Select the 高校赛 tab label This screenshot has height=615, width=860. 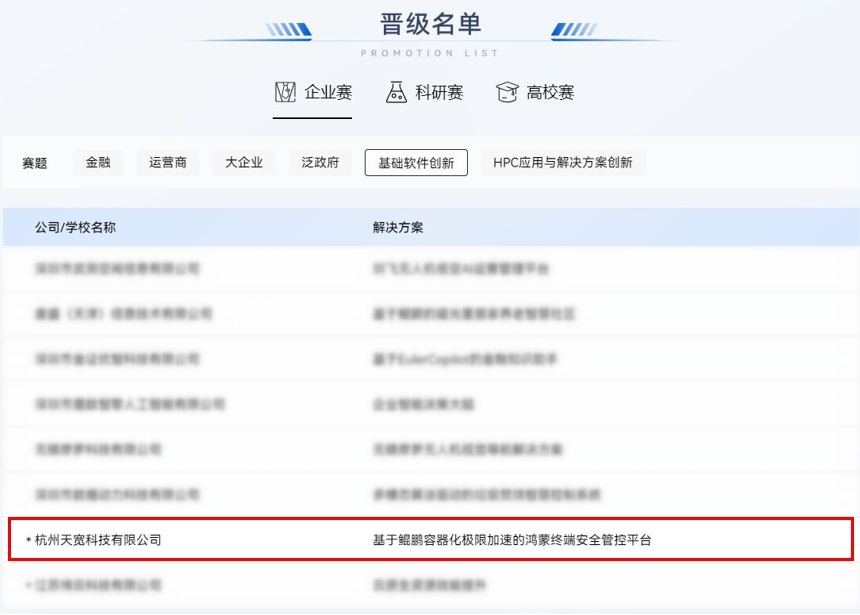tap(550, 93)
